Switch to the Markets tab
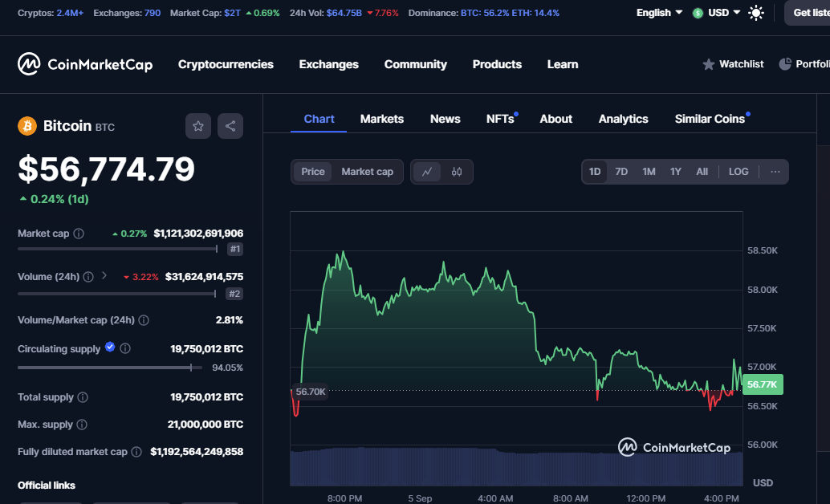 point(381,119)
